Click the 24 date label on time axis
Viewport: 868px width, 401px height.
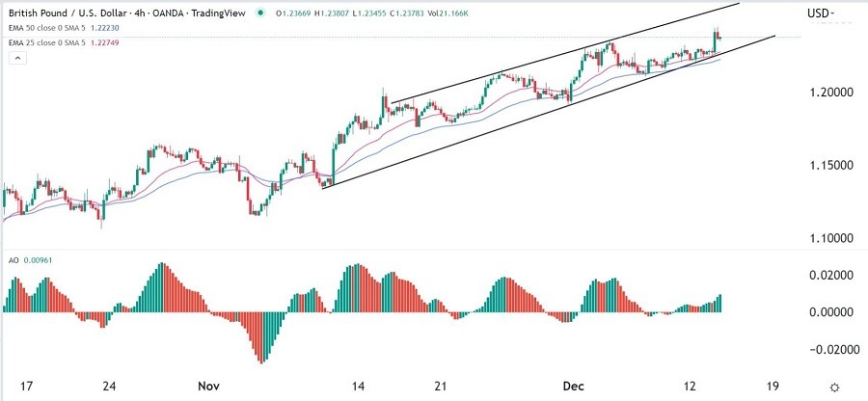click(110, 386)
